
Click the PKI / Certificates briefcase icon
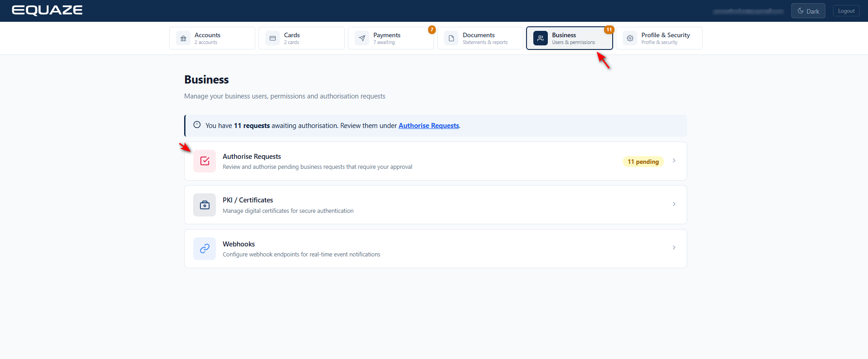[205, 205]
